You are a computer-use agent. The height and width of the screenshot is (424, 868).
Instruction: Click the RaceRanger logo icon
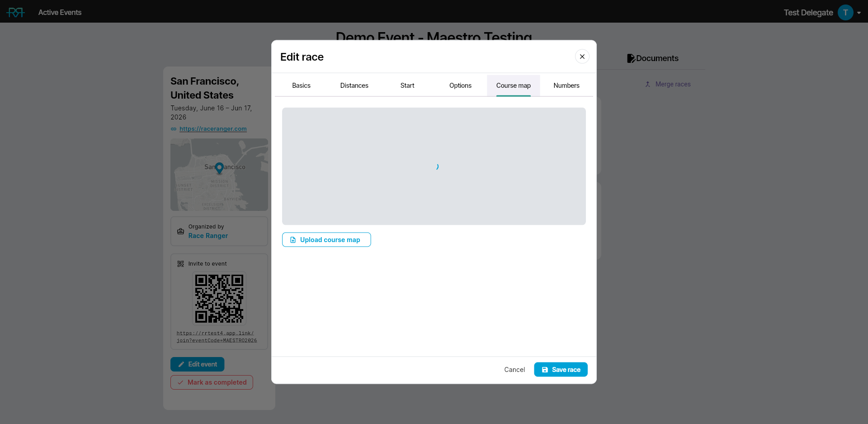[15, 12]
